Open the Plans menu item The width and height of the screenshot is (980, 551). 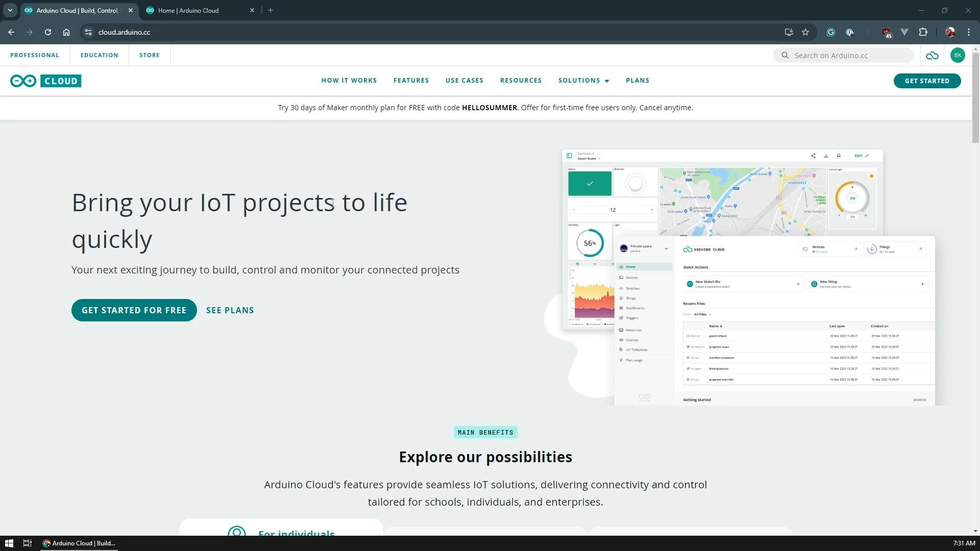point(638,81)
